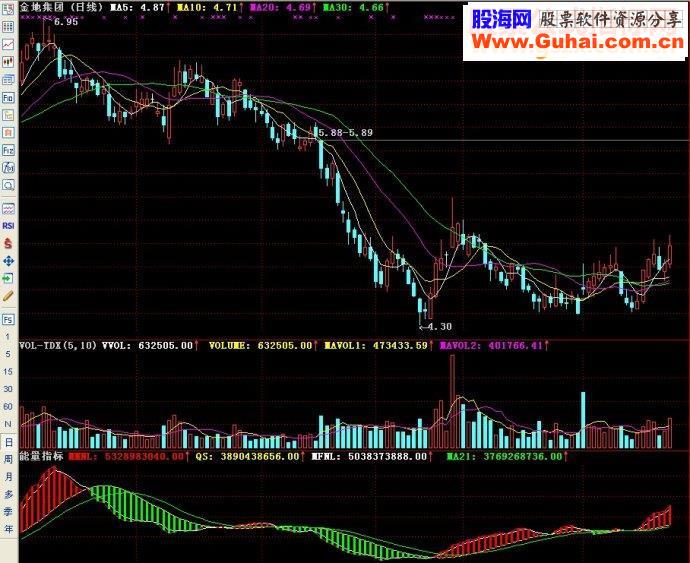Image resolution: width=690 pixels, height=563 pixels.
Task: Open the stock search magnifier icon
Action: tap(8, 185)
